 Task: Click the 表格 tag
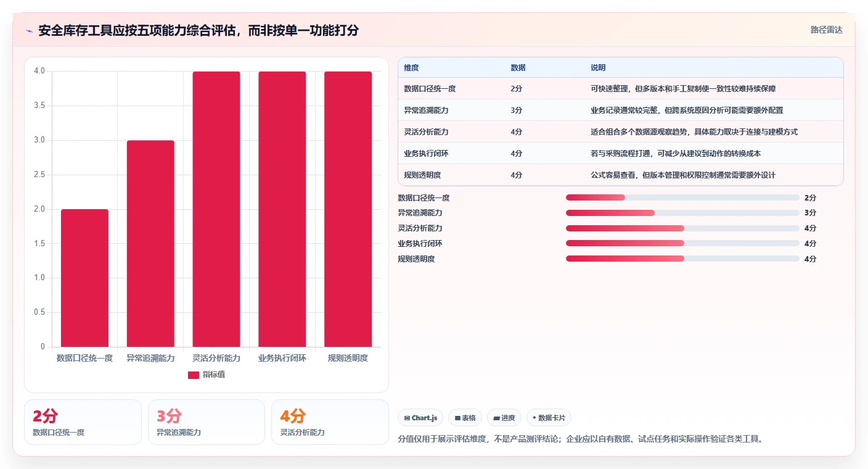point(465,418)
